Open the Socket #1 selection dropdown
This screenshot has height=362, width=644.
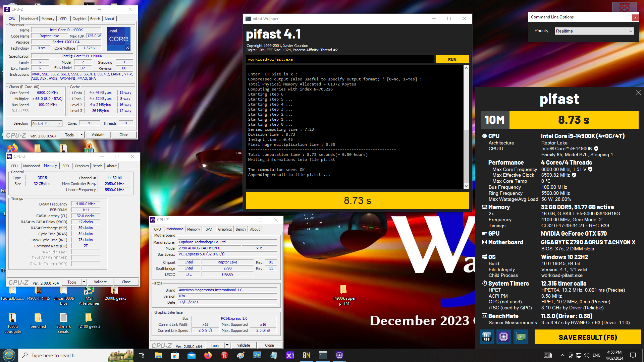tap(47, 123)
